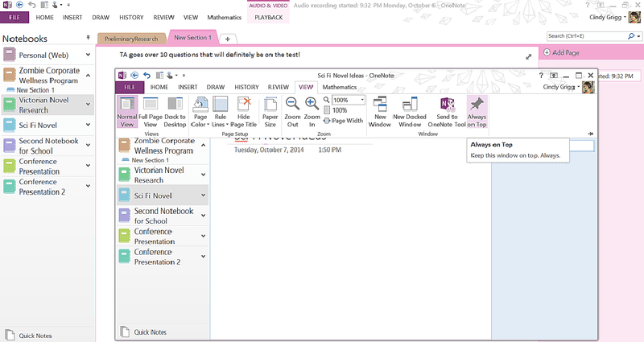Open Quick Notes in back window
The image size is (644, 342).
(29, 335)
